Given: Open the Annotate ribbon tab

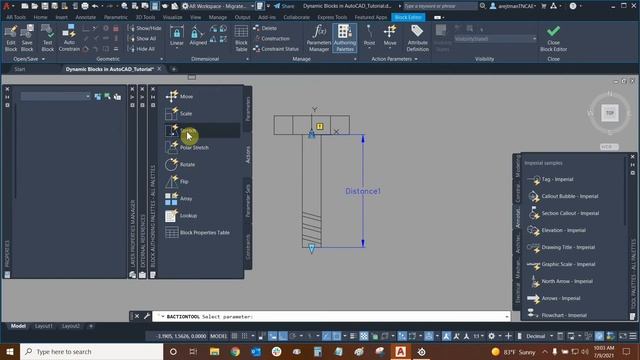Looking at the screenshot, I should [x=86, y=17].
